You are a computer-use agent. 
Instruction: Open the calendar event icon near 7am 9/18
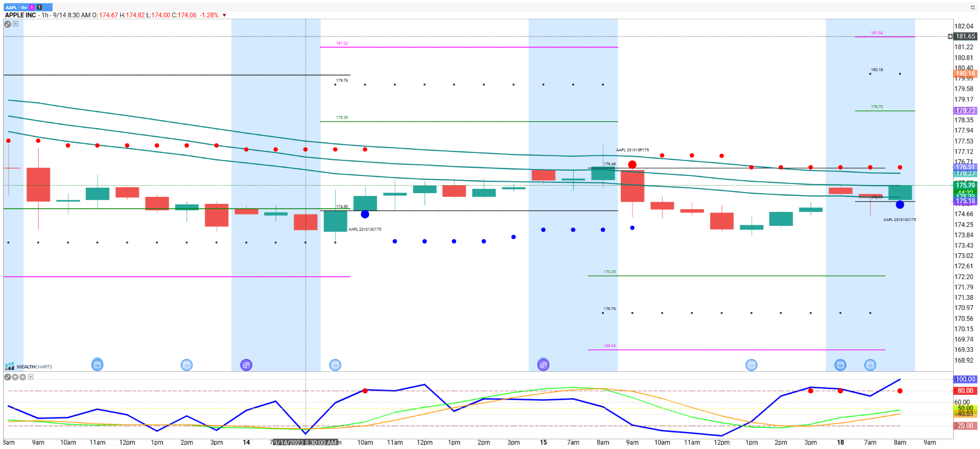[x=870, y=365]
